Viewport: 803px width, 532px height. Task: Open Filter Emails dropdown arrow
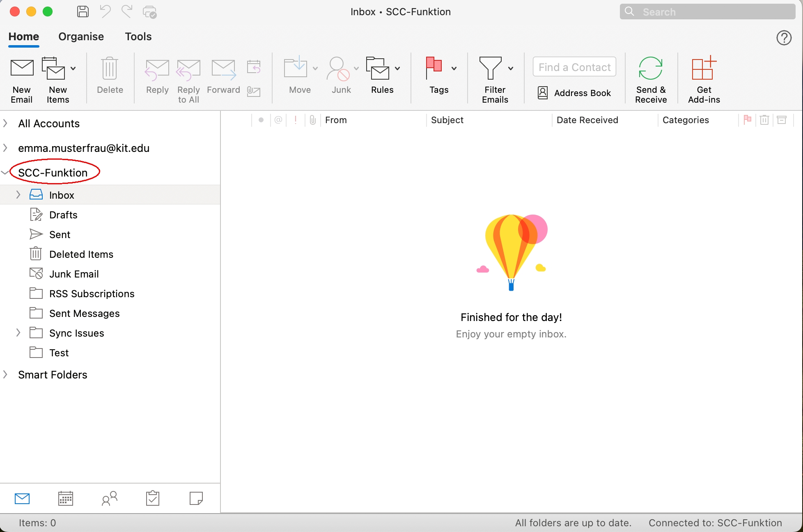511,69
